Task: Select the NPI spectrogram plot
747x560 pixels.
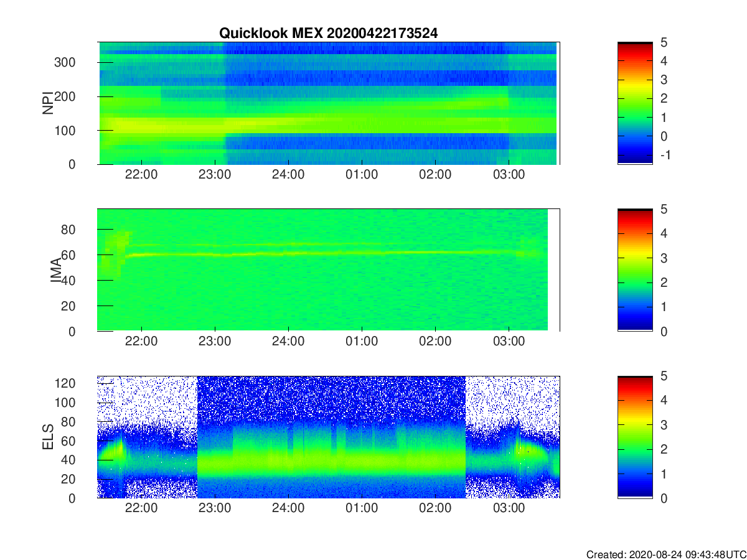Action: coord(328,103)
